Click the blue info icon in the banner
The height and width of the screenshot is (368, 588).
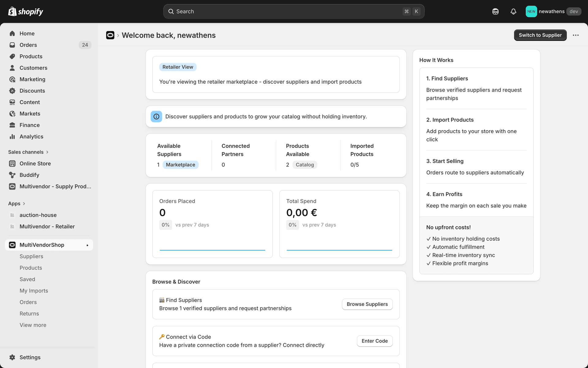pyautogui.click(x=156, y=117)
